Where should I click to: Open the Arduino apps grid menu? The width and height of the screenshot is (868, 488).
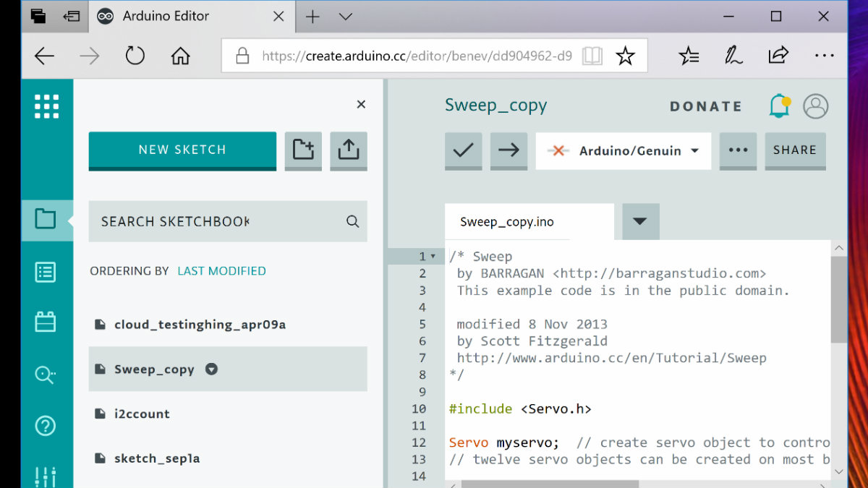47,106
